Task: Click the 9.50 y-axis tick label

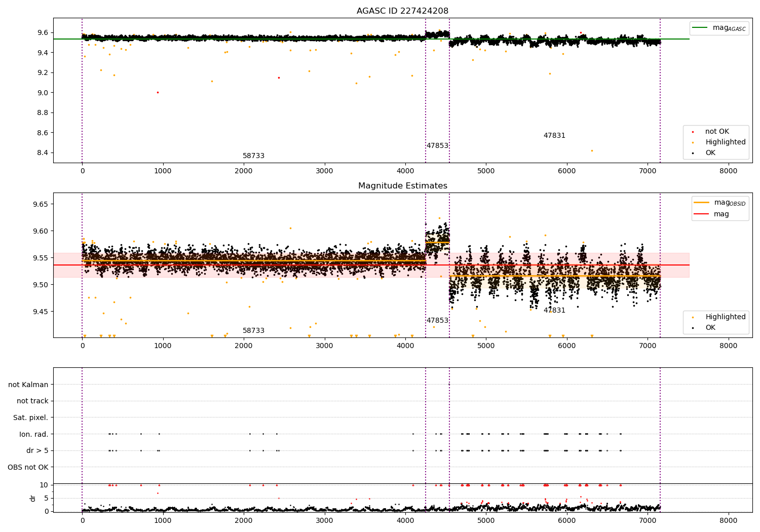Action: point(40,285)
